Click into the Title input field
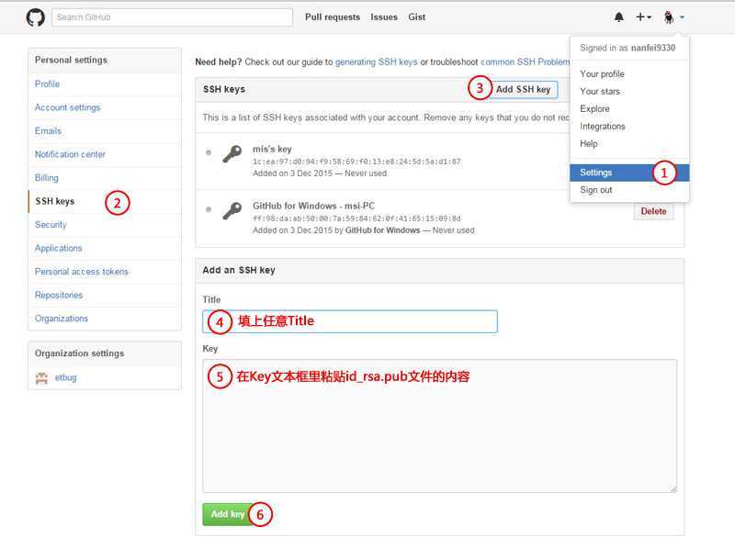This screenshot has height=560, width=735. tap(350, 321)
